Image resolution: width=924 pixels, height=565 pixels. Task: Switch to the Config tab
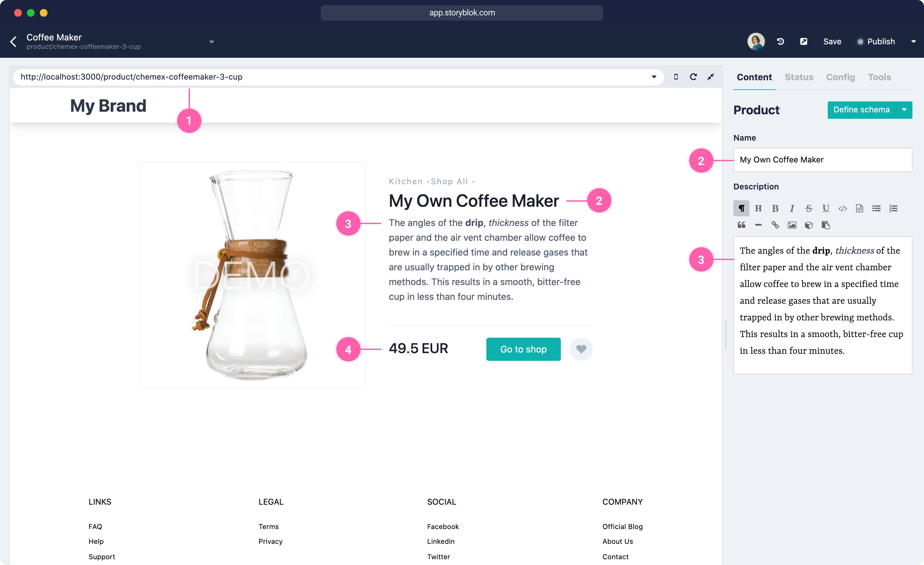pos(840,77)
